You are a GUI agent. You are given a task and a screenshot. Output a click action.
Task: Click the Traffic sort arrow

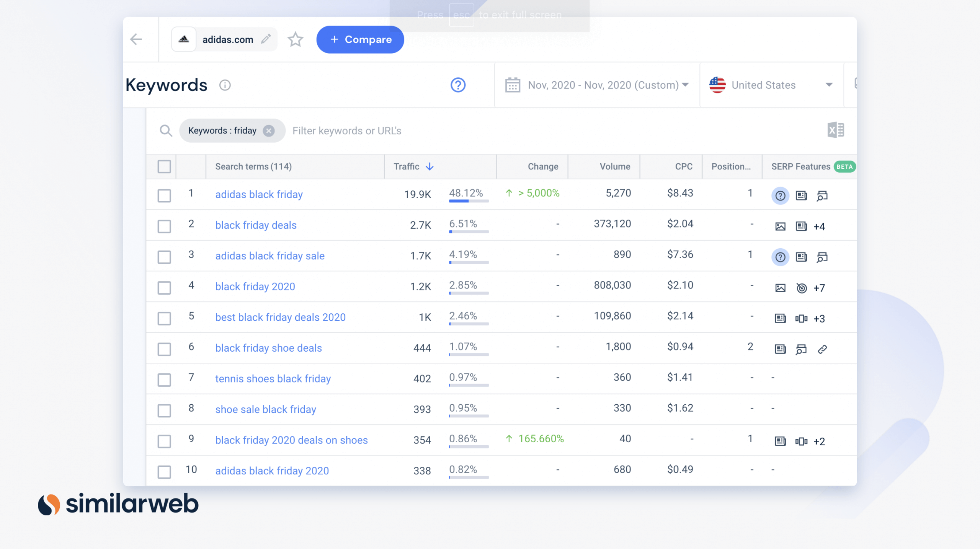pyautogui.click(x=430, y=167)
